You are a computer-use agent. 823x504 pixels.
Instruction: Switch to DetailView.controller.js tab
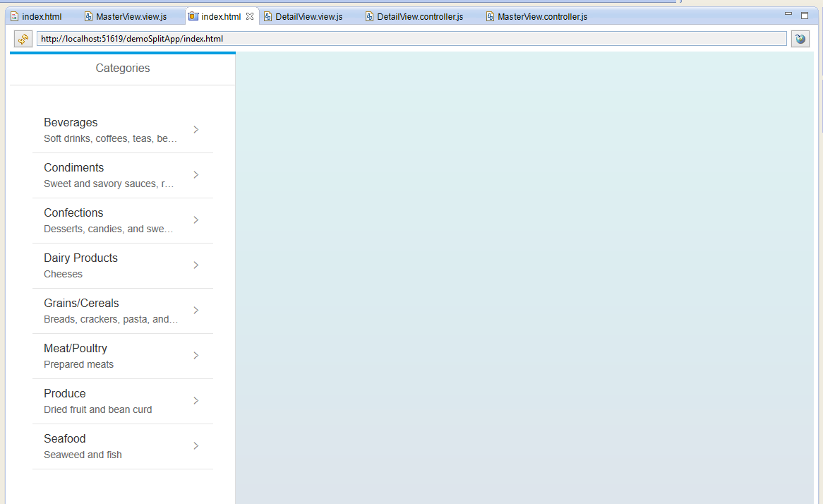coord(414,16)
